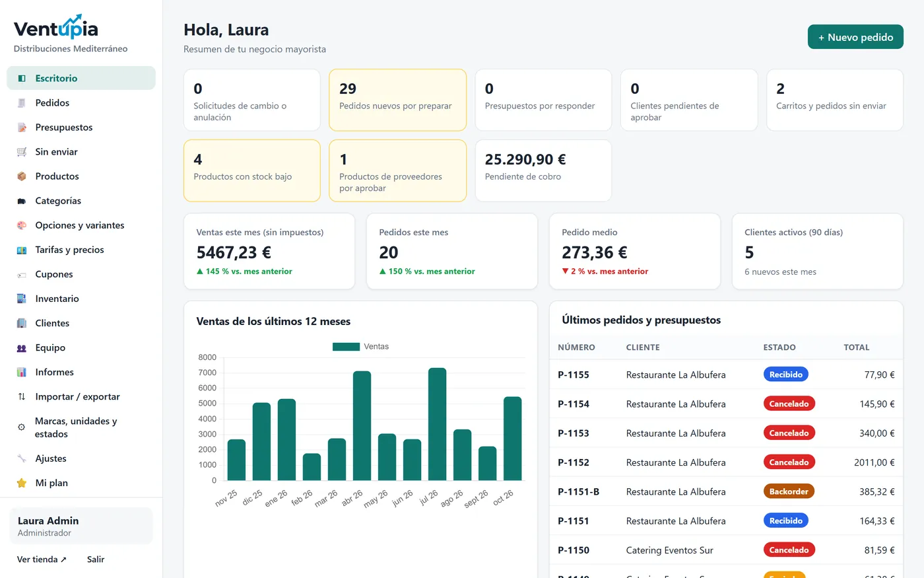This screenshot has width=924, height=578.
Task: Click the Nuevo pedido button
Action: pyautogui.click(x=855, y=37)
